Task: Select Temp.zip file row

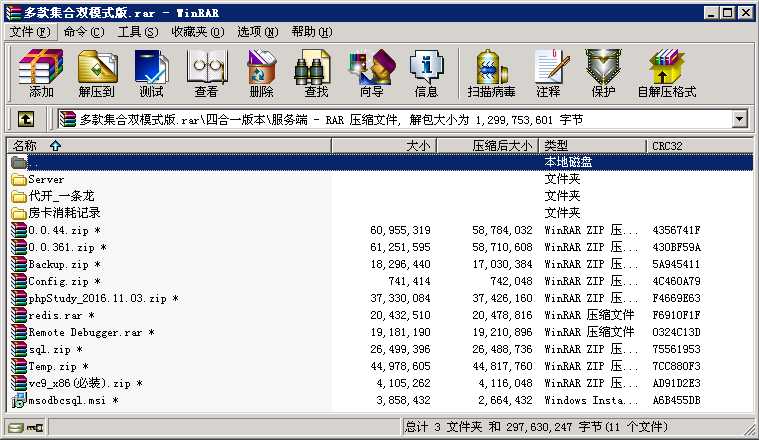Action: click(x=380, y=366)
